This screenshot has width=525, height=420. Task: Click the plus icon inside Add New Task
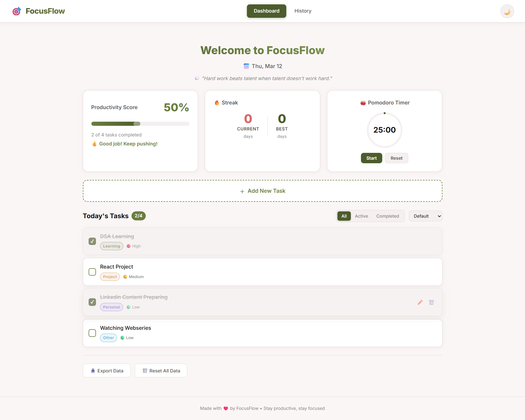tap(242, 191)
